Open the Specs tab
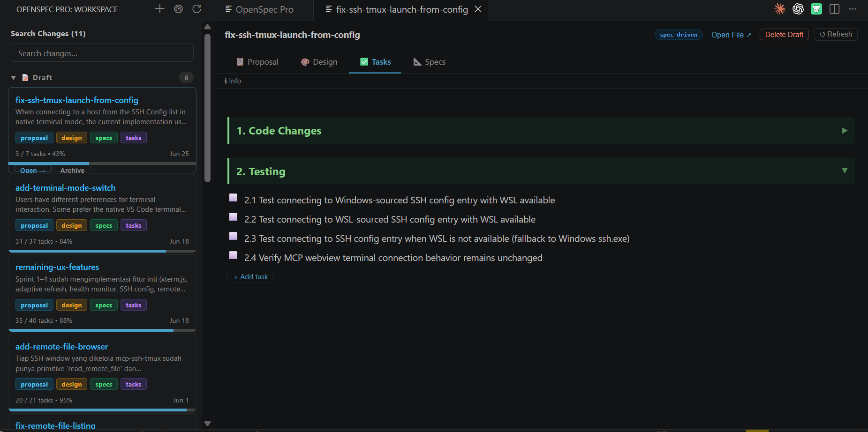 430,62
